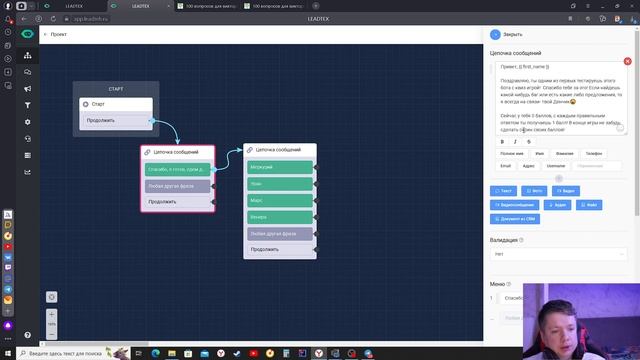Insert the Фамилия variable tag
The height and width of the screenshot is (360, 640).
564,153
